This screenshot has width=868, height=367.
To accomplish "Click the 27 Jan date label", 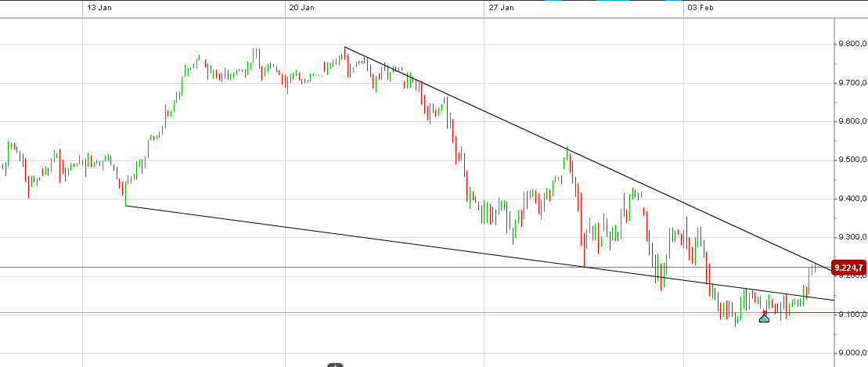I will pyautogui.click(x=501, y=8).
